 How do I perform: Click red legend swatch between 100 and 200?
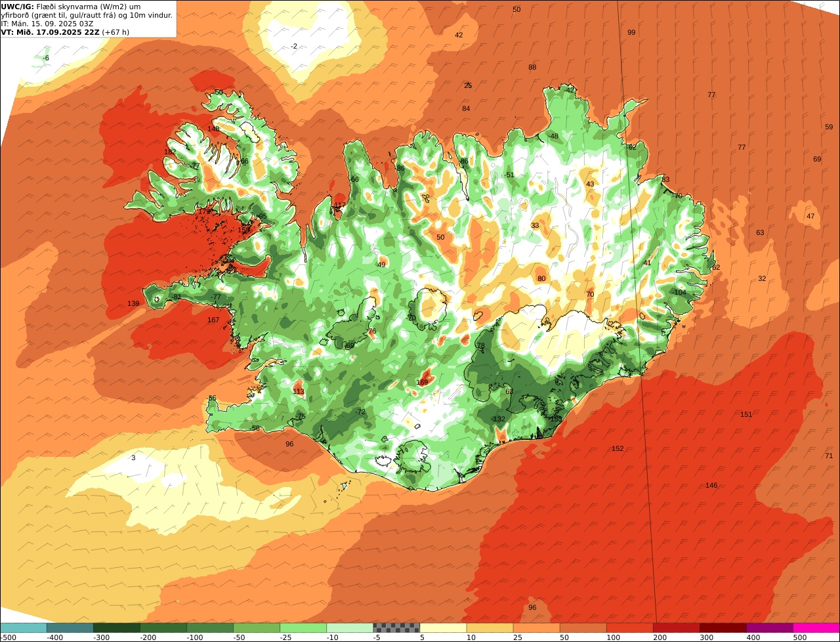point(629,628)
